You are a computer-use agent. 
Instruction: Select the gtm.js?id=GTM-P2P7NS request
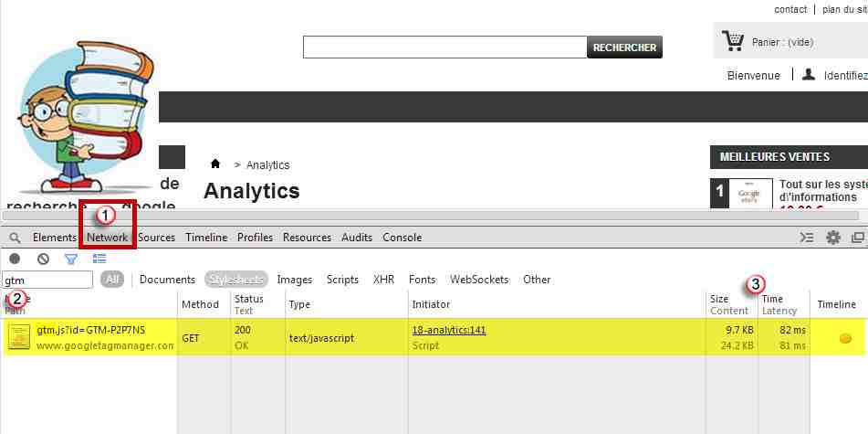(x=90, y=331)
